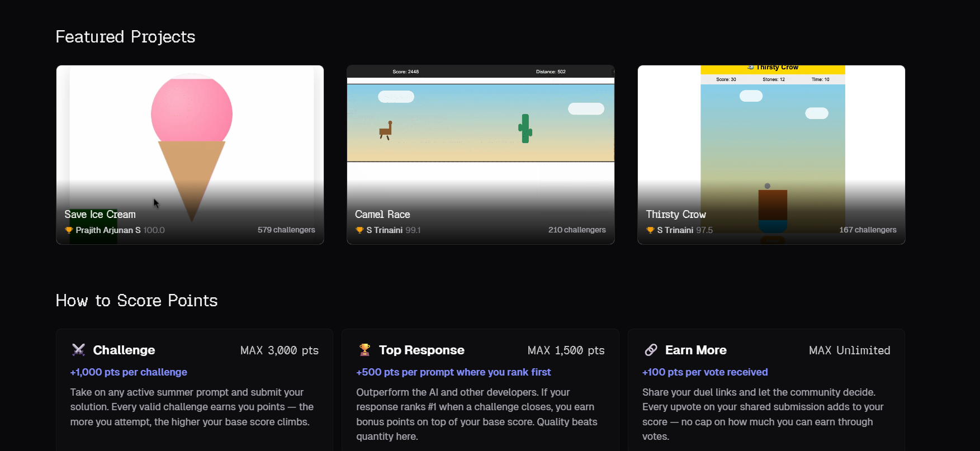Click the 'Featured Projects' heading
The image size is (980, 451).
click(x=125, y=37)
